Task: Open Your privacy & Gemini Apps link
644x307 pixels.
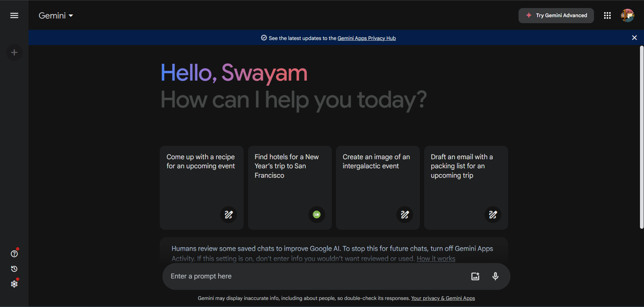Action: pos(443,298)
